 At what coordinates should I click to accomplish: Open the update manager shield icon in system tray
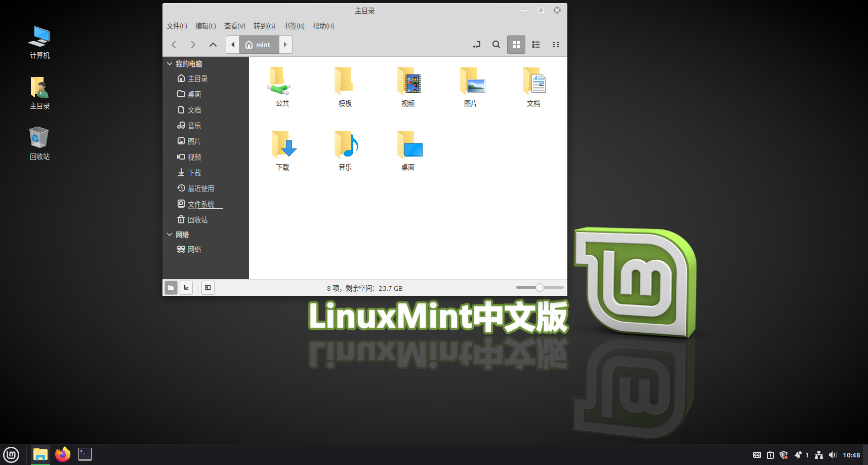coord(783,455)
